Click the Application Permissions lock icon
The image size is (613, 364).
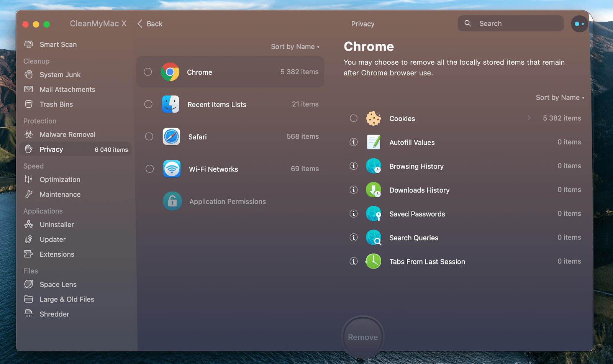[x=172, y=201]
